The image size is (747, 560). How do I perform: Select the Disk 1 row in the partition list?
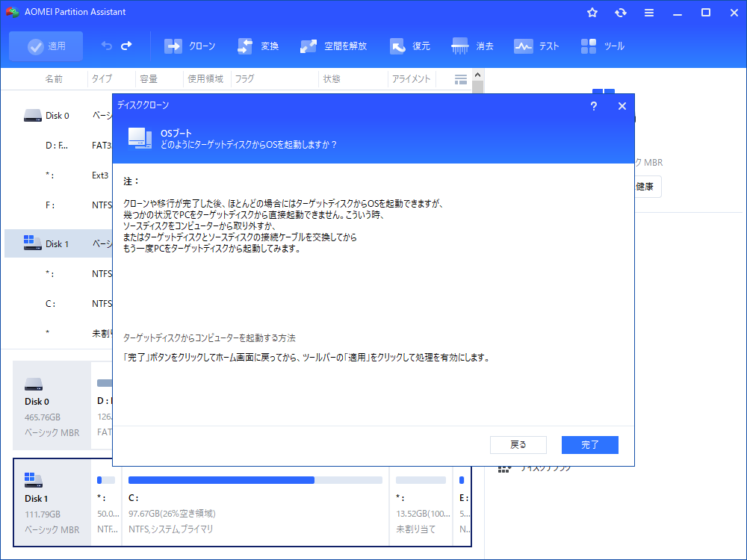[x=58, y=243]
